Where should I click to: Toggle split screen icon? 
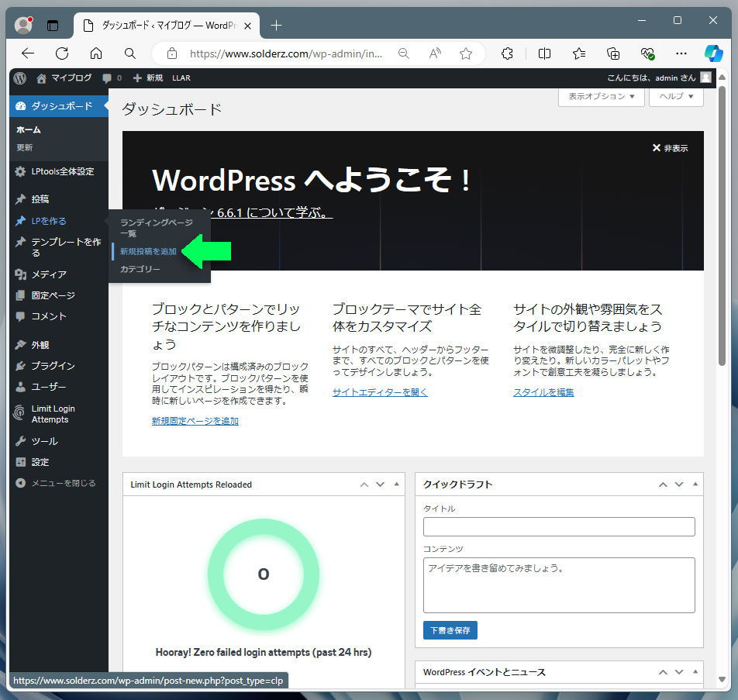point(544,53)
